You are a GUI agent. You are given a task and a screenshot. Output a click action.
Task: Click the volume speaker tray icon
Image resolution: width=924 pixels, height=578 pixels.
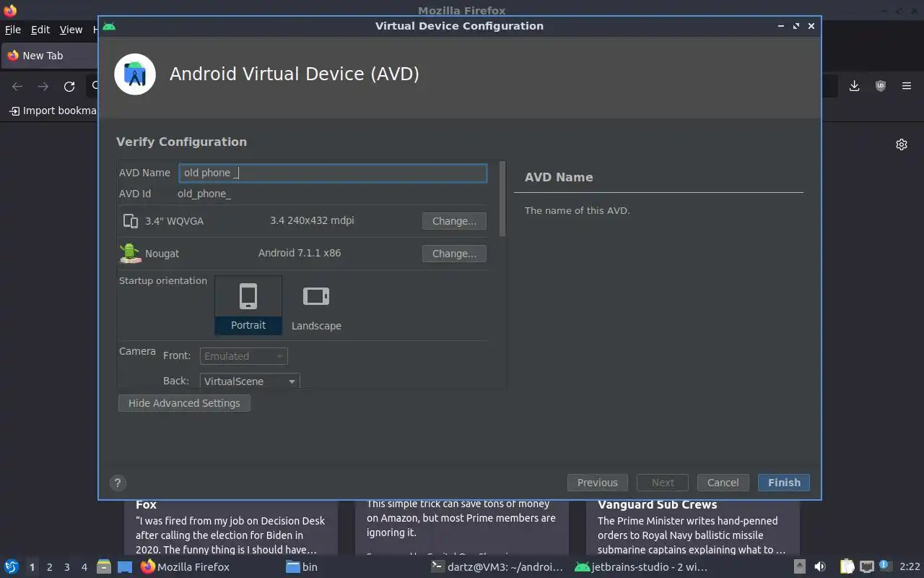pos(820,566)
